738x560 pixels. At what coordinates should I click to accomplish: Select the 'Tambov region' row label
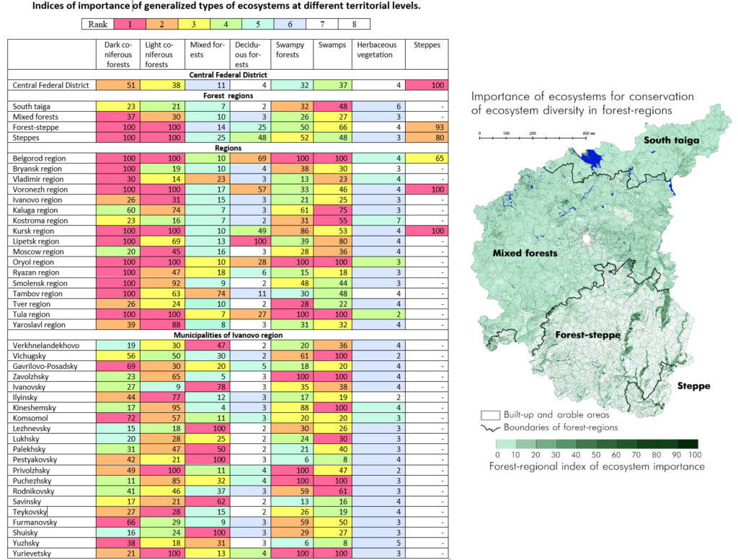pyautogui.click(x=37, y=293)
